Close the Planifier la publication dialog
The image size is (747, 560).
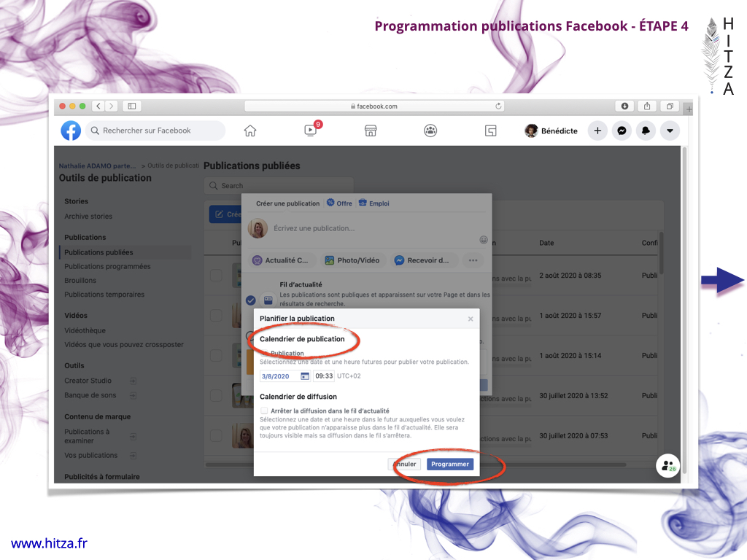tap(471, 319)
